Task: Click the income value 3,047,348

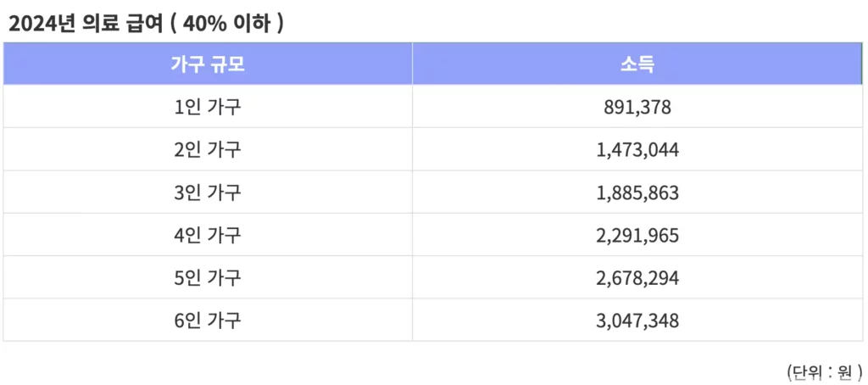Action: point(637,321)
